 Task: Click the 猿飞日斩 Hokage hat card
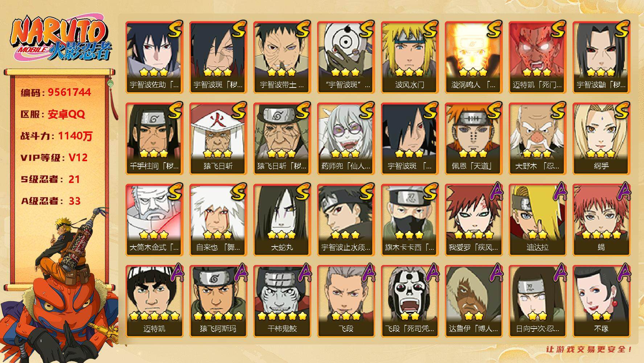tap(218, 138)
